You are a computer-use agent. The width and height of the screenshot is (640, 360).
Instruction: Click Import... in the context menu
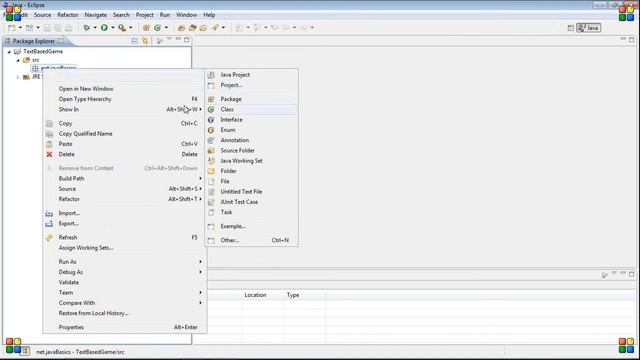point(124,213)
